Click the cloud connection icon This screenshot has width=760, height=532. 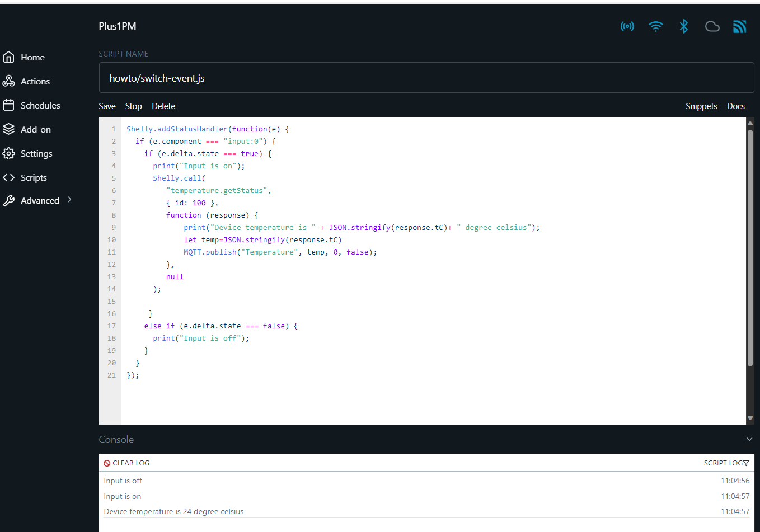pos(712,26)
